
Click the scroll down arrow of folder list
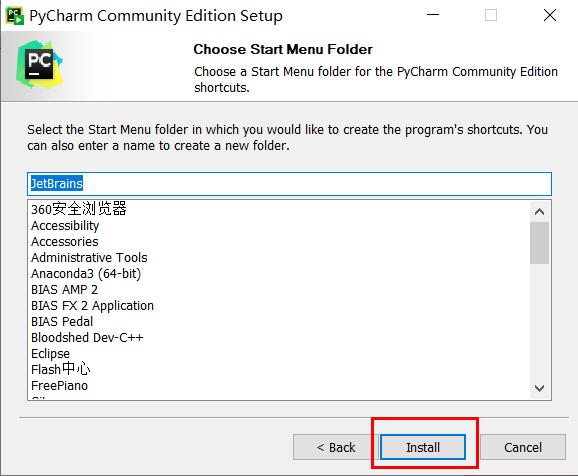[x=539, y=388]
